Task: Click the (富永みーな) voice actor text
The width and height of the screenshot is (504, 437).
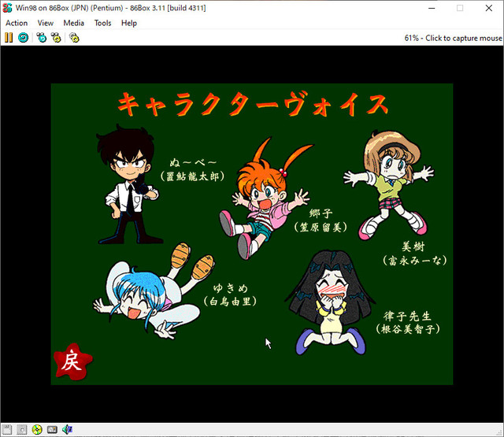Action: (x=415, y=261)
